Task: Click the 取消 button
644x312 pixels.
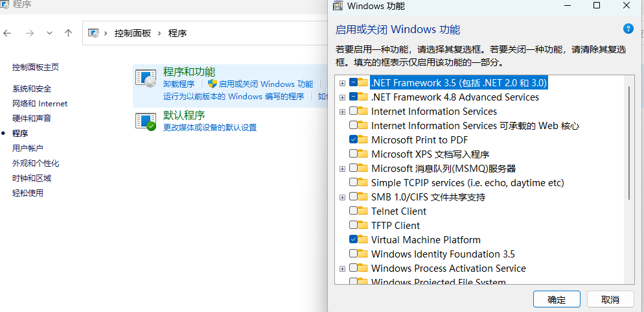Action: [x=610, y=299]
